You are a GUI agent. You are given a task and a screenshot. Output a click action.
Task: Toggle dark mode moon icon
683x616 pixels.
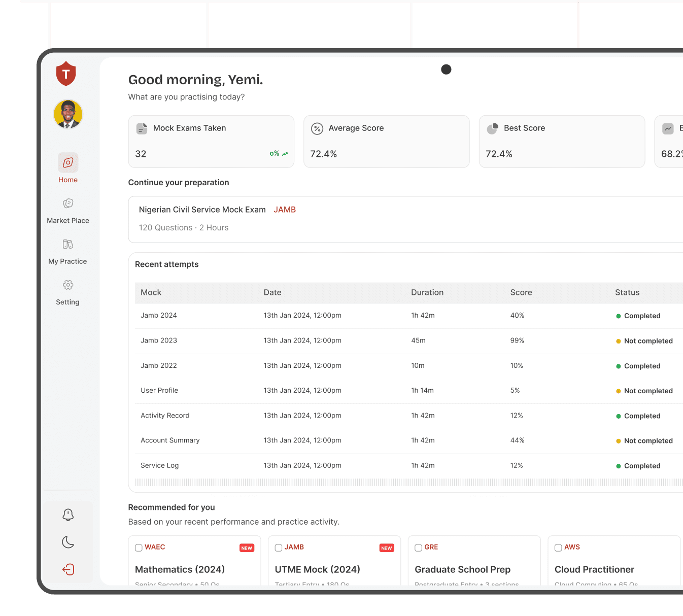point(68,542)
